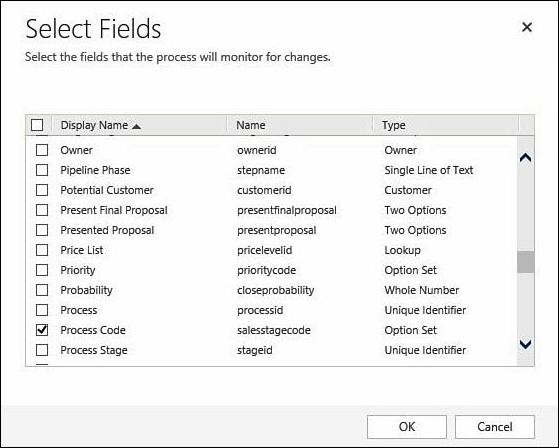This screenshot has height=448, width=559.
Task: Confirm selection with the OK button
Action: point(407,427)
